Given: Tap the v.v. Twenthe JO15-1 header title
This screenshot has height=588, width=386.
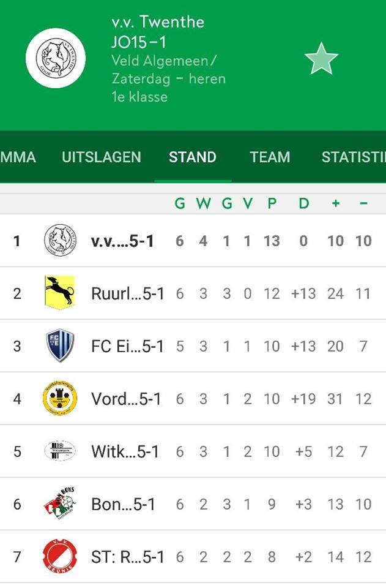Looking at the screenshot, I should point(158,32).
